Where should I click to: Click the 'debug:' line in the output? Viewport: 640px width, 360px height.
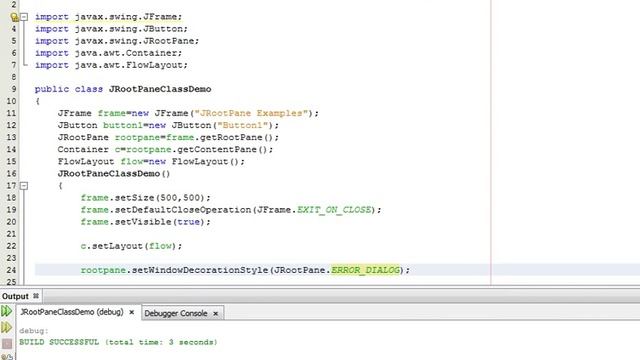click(x=34, y=331)
